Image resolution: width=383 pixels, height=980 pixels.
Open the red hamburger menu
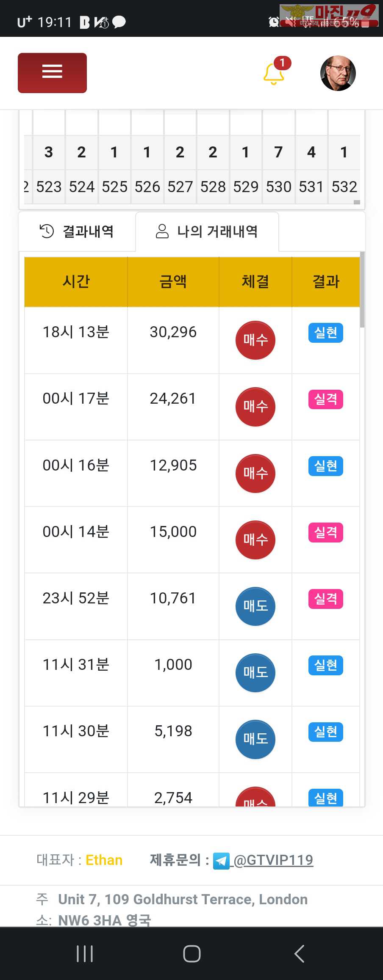52,73
